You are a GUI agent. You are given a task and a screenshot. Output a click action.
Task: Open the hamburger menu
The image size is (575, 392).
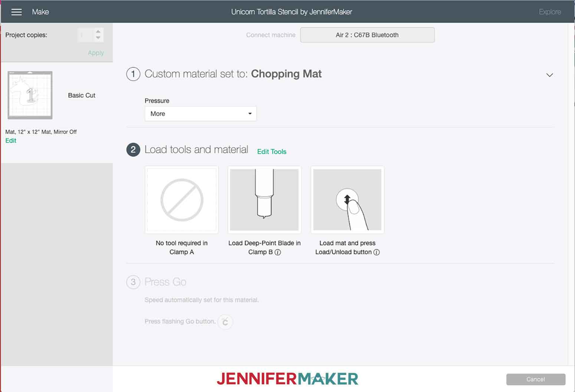[16, 12]
